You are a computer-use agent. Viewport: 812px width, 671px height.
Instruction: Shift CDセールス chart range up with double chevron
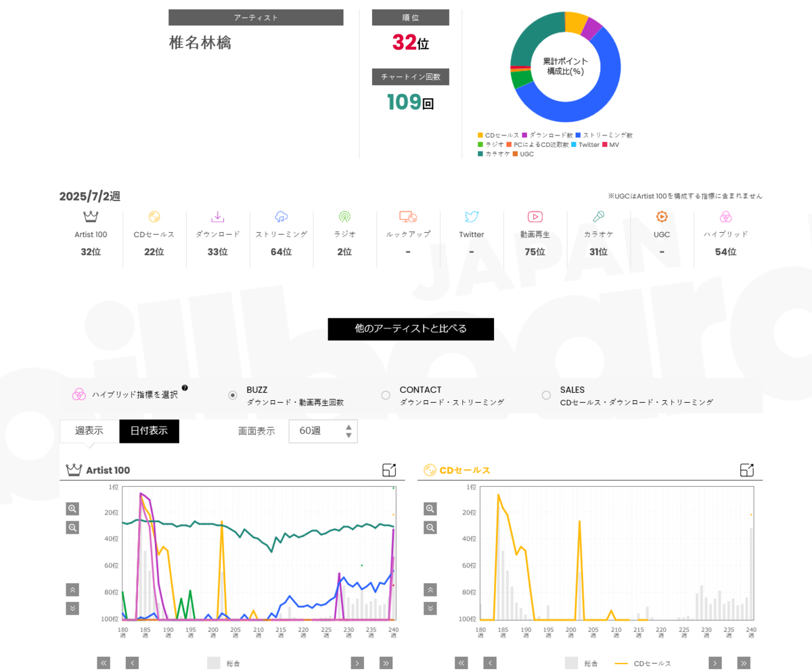tap(430, 590)
